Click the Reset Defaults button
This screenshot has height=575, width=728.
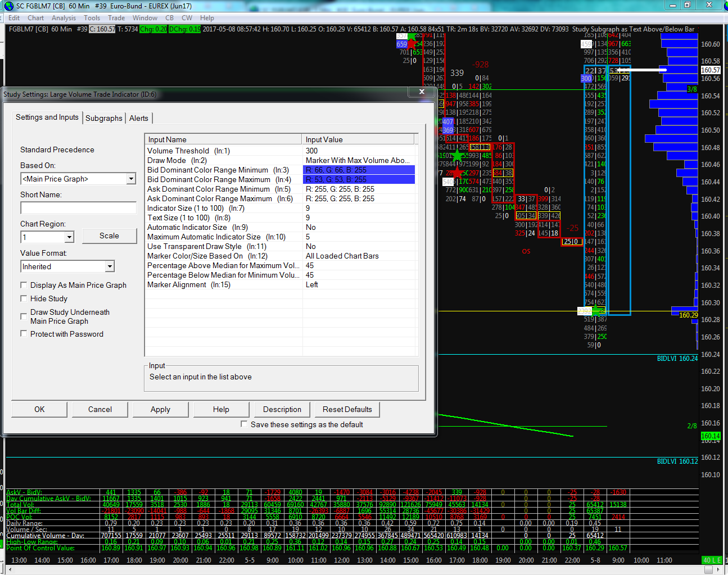click(x=347, y=409)
